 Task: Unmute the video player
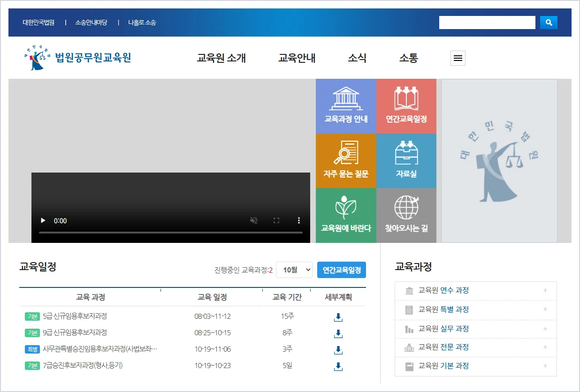[254, 220]
